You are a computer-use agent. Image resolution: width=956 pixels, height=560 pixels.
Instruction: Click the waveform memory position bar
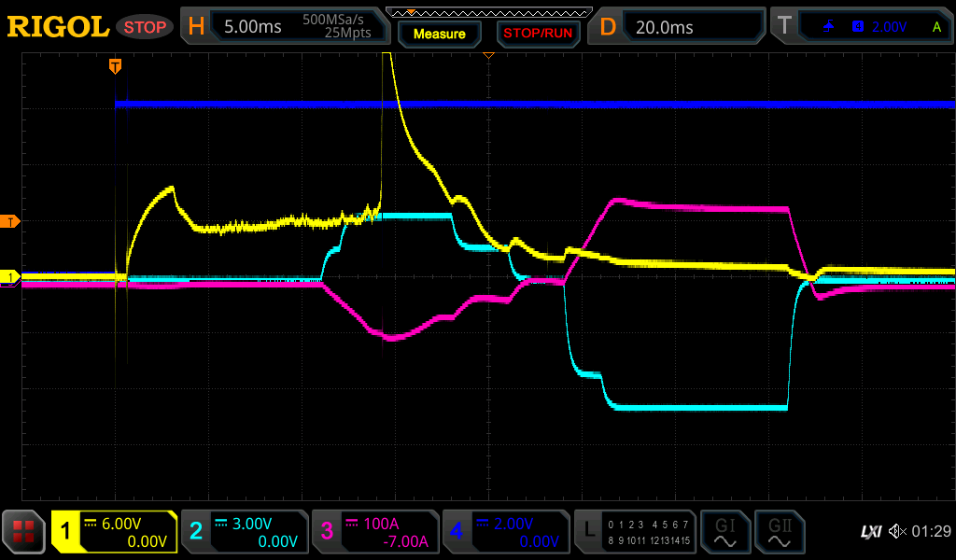488,13
